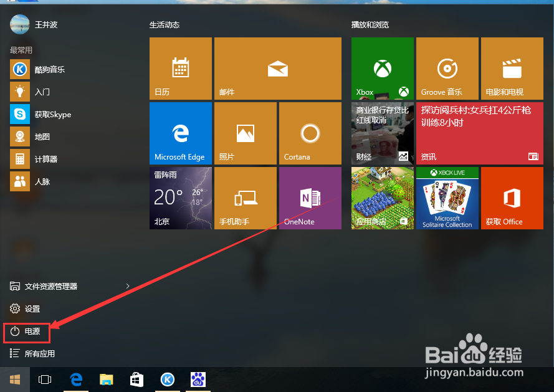Open the Groove 音乐 tile
This screenshot has height=392, width=554.
pyautogui.click(x=447, y=69)
